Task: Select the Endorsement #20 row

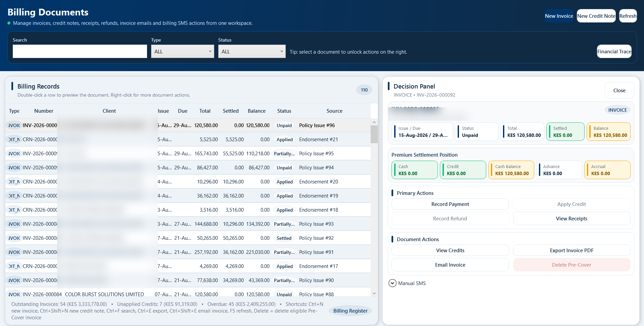Action: tap(188, 181)
